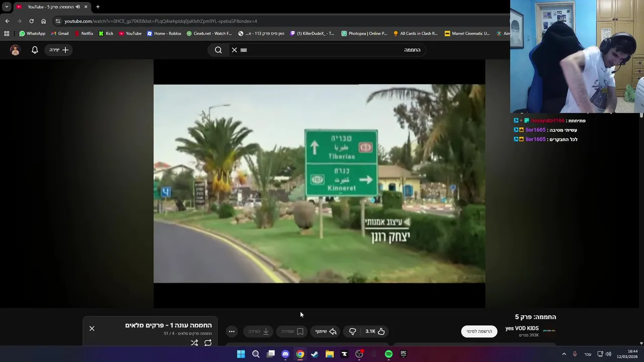Open the playlist title link
The height and width of the screenshot is (362, 644).
169,325
